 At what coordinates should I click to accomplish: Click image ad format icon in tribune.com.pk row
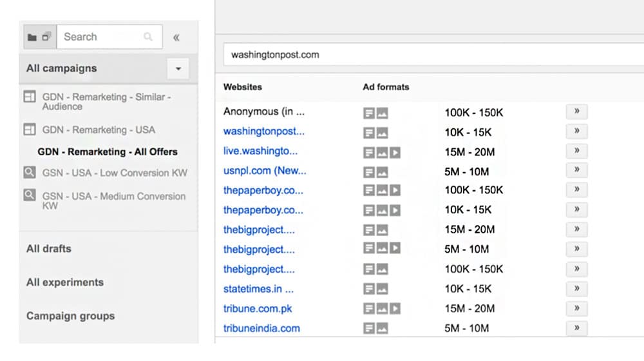(383, 309)
